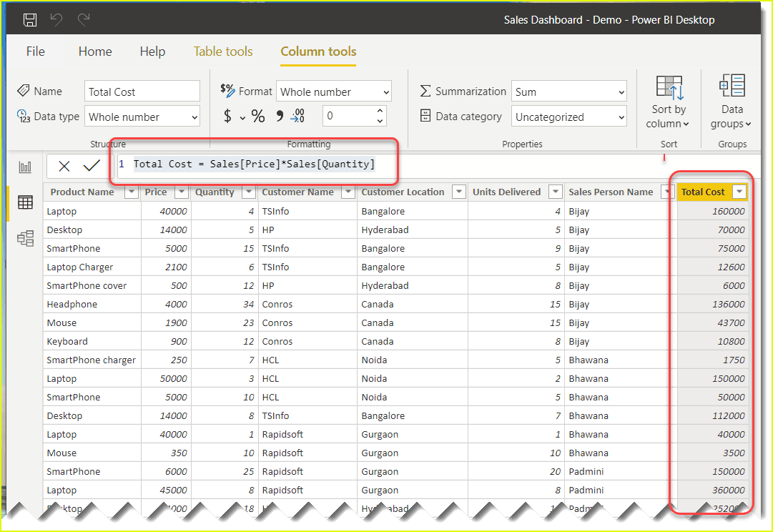Screen dimensions: 773x532
Task: Open the Product Name column filter arrow
Action: point(131,192)
